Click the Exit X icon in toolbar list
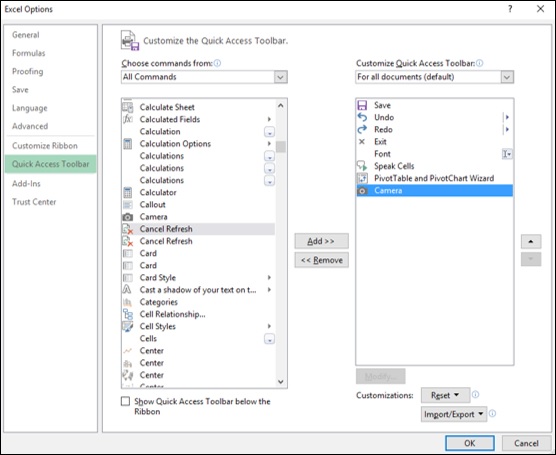The image size is (556, 455). 362,142
